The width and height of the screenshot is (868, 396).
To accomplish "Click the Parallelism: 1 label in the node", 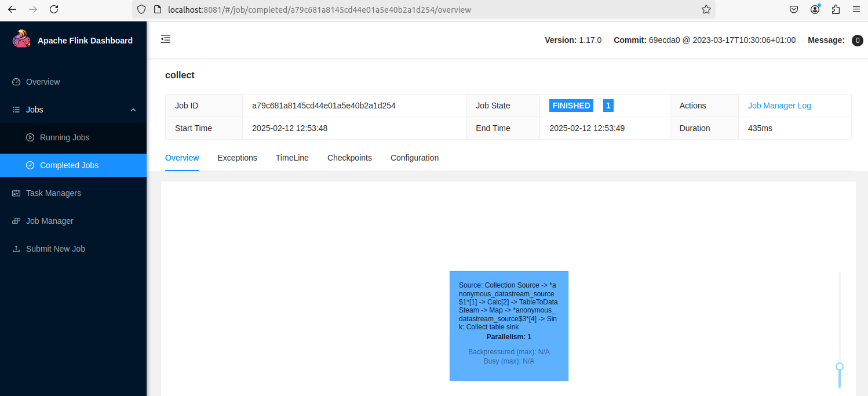I will (x=509, y=337).
